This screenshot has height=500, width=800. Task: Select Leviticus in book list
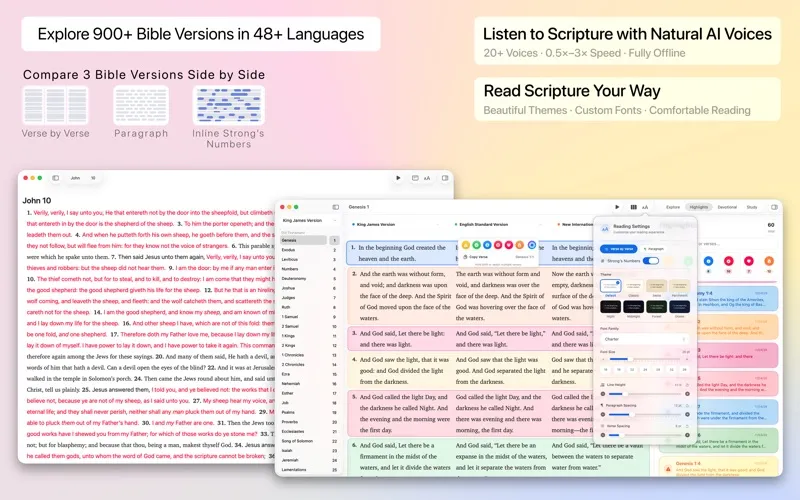(304, 259)
